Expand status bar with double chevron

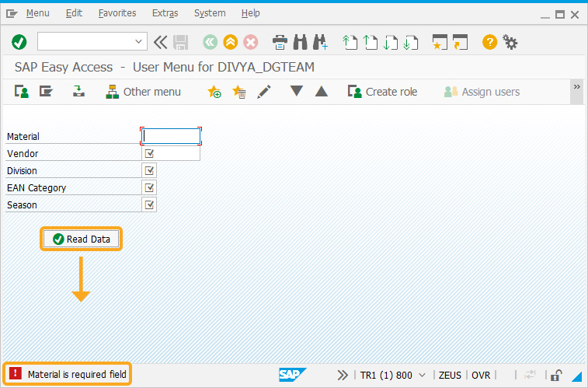pos(342,375)
